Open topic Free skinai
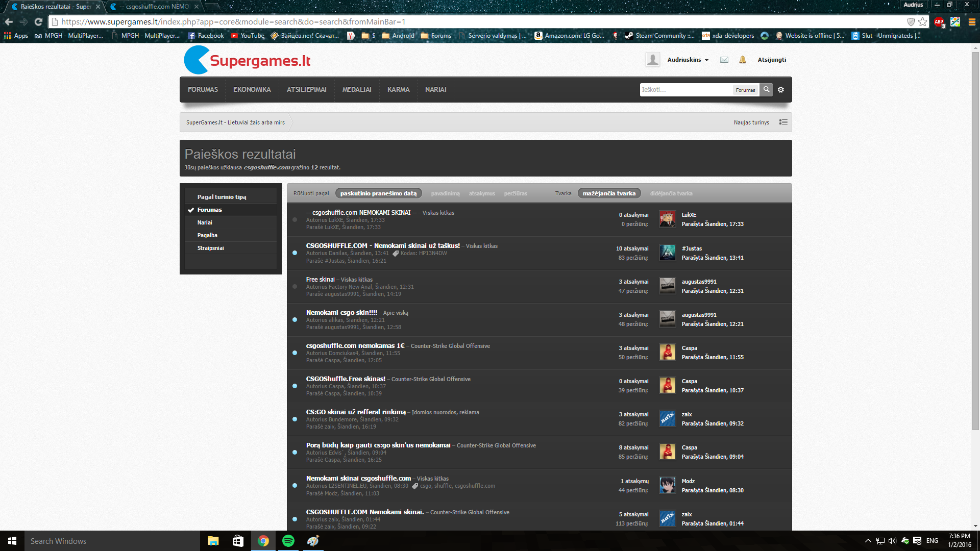Viewport: 980px width, 551px height. point(321,280)
